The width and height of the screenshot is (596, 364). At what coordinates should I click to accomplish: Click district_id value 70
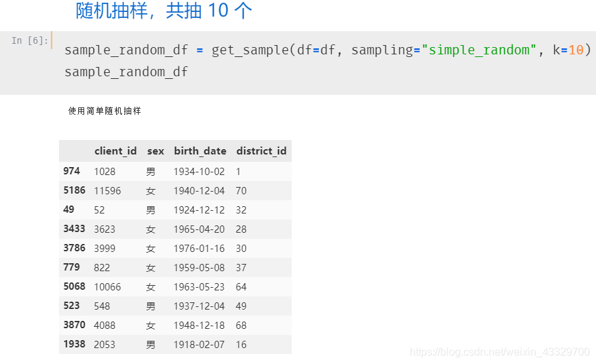[241, 191]
